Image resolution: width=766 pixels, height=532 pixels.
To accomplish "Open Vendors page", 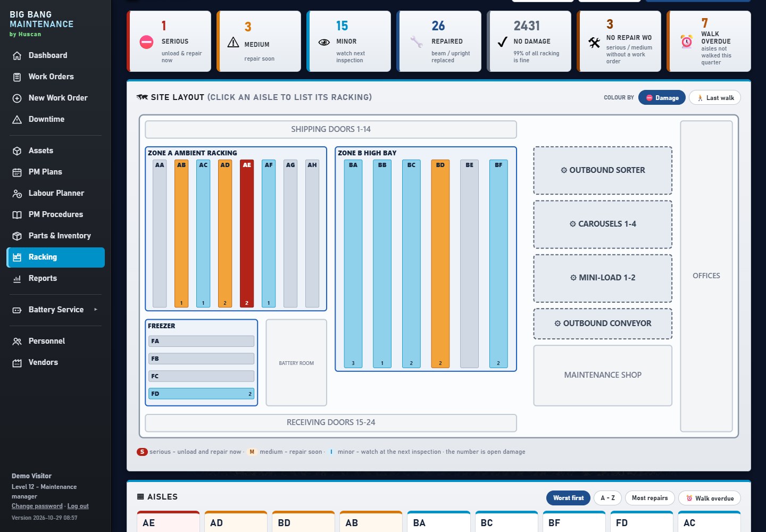I will point(55,362).
